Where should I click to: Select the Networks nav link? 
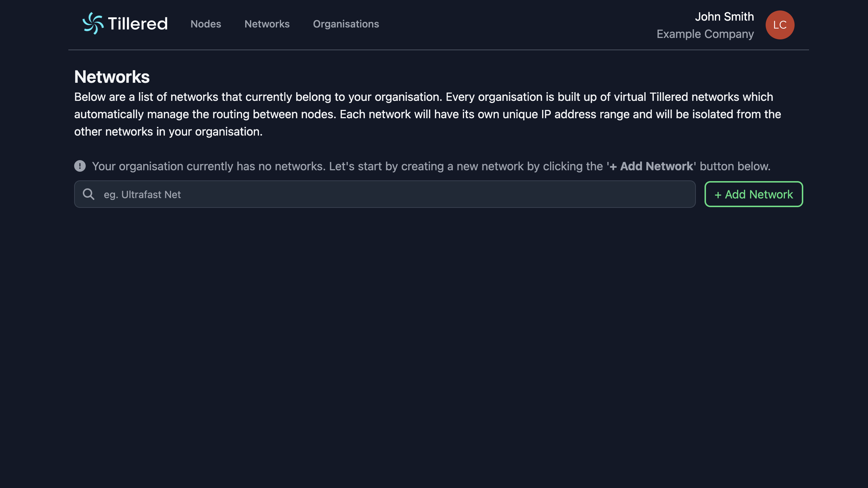click(x=267, y=24)
